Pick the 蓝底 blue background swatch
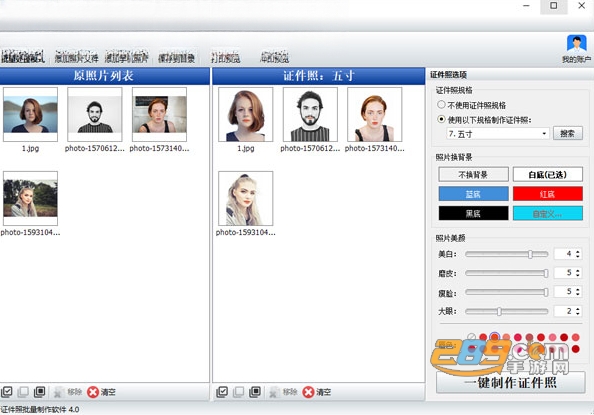Viewport: 594px width, 415px height. [x=473, y=194]
